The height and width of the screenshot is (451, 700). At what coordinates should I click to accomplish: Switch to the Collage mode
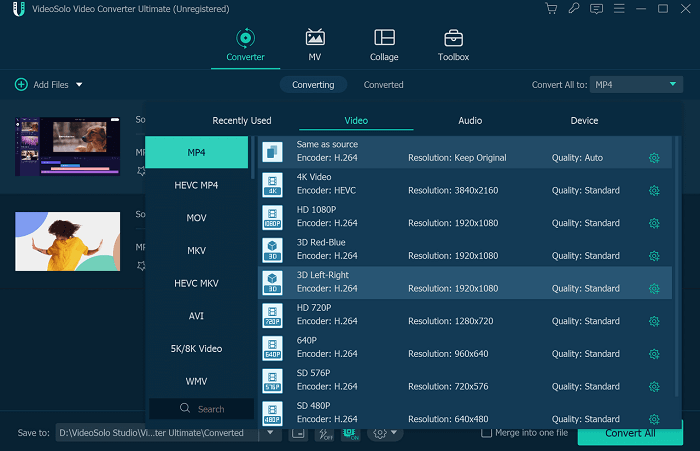pyautogui.click(x=384, y=45)
